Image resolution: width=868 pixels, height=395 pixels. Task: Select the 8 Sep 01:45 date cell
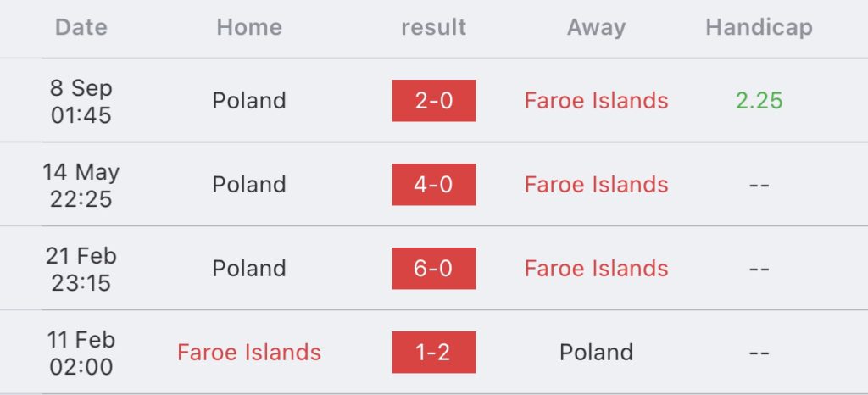(x=81, y=101)
